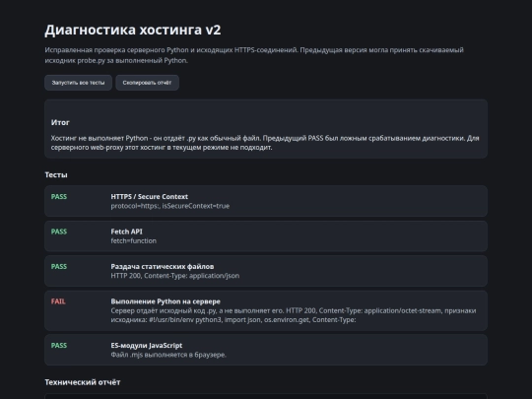
Task: Click the PASS status of 'Раздача статических файлов'
Action: point(59,267)
